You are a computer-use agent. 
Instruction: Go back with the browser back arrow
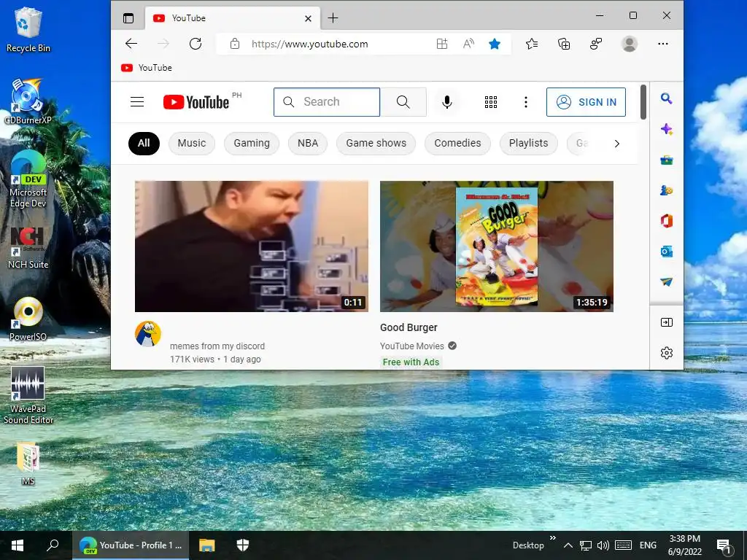(x=131, y=44)
